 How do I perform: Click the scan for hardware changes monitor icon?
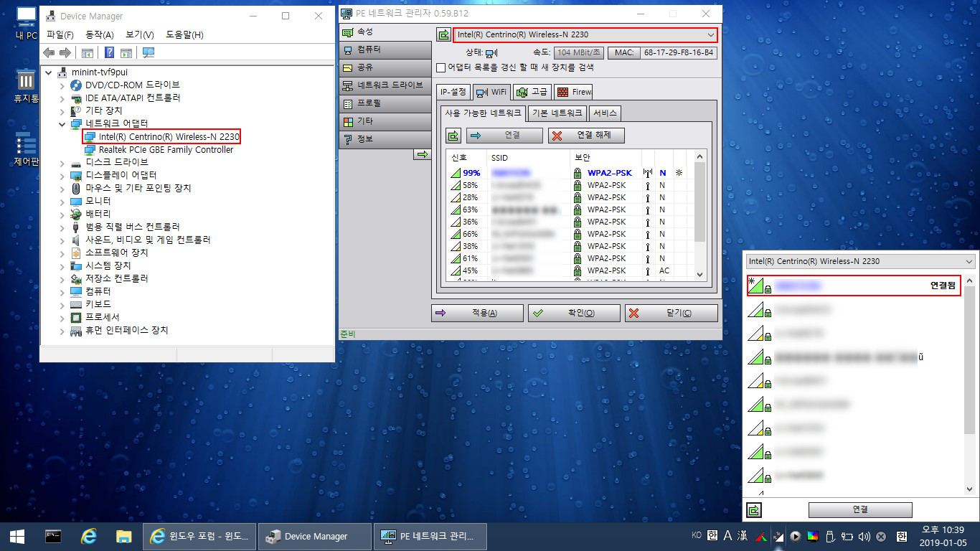click(149, 52)
